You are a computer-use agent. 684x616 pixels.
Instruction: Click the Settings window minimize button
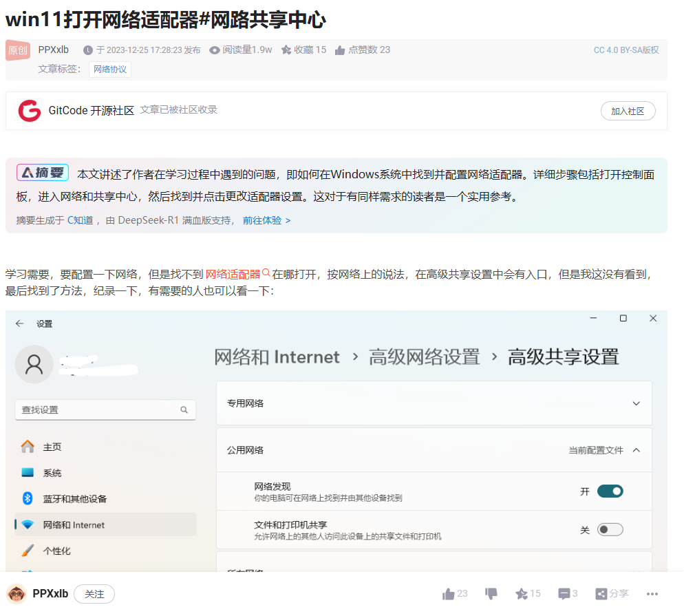click(593, 319)
